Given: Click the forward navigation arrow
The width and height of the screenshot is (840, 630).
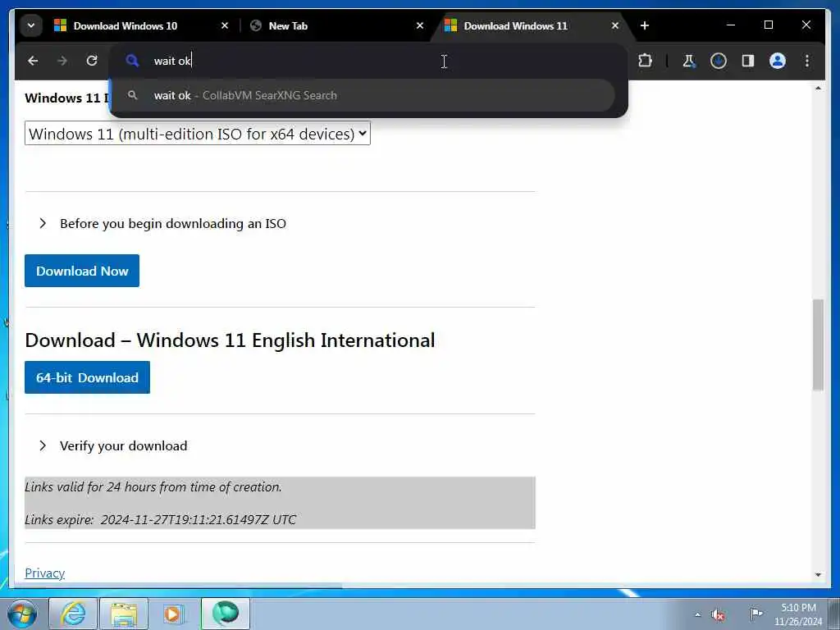Looking at the screenshot, I should tap(62, 61).
